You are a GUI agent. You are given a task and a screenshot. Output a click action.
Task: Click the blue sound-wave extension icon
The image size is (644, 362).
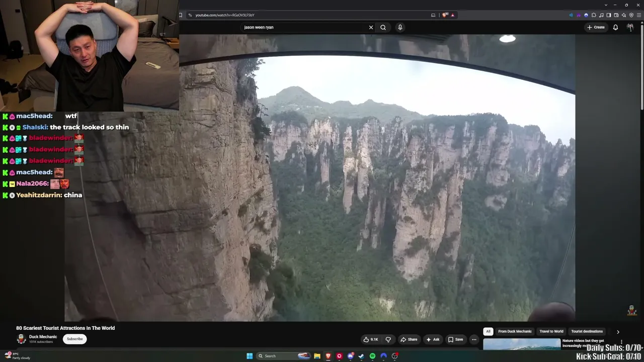pos(571,15)
